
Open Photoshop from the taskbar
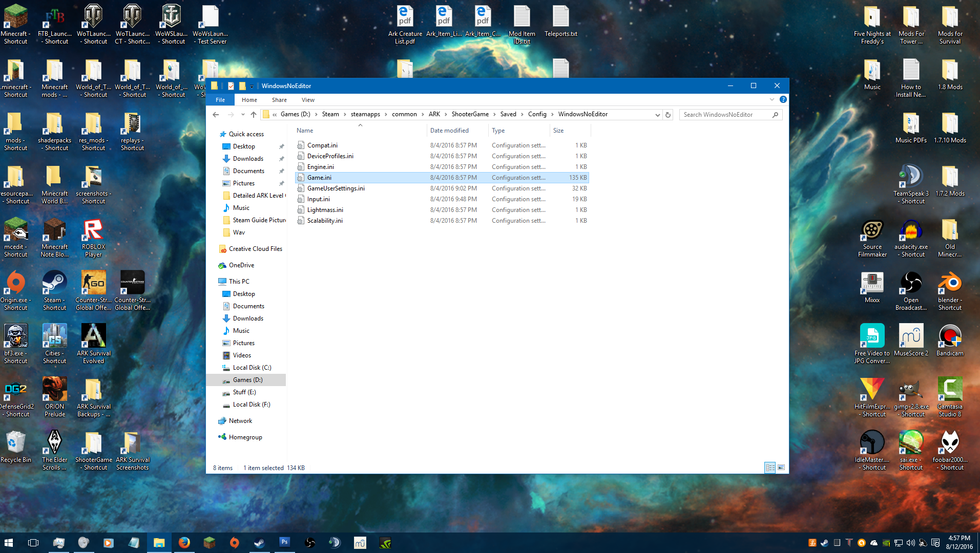[x=284, y=542]
